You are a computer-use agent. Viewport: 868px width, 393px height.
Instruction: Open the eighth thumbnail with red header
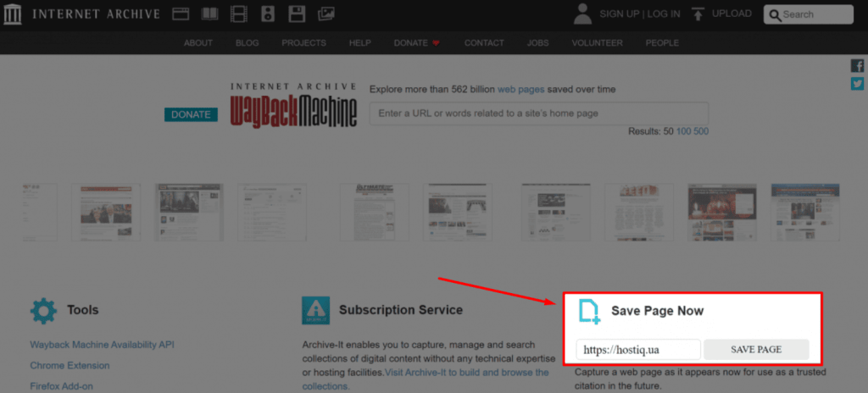tap(639, 213)
